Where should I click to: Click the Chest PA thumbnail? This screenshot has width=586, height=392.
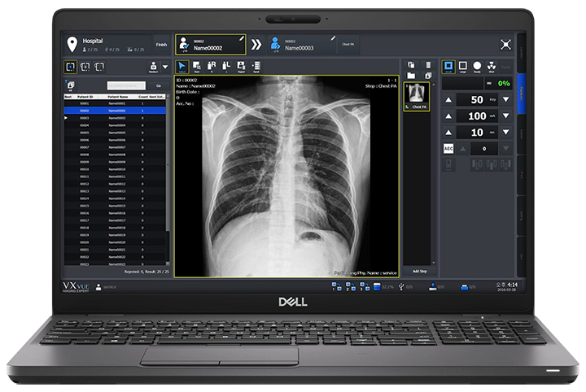tap(418, 98)
